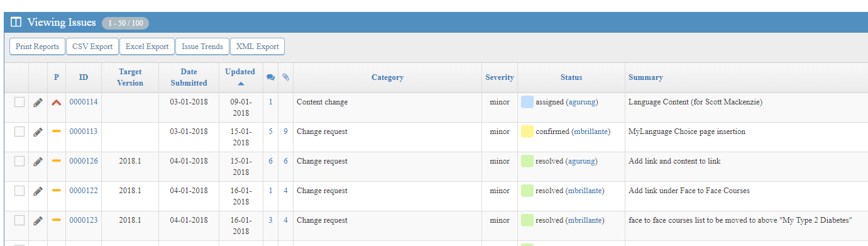Viewport: 868px width, 246px height.
Task: Click the pencil edit icon for issue 0000114
Action: 38,103
